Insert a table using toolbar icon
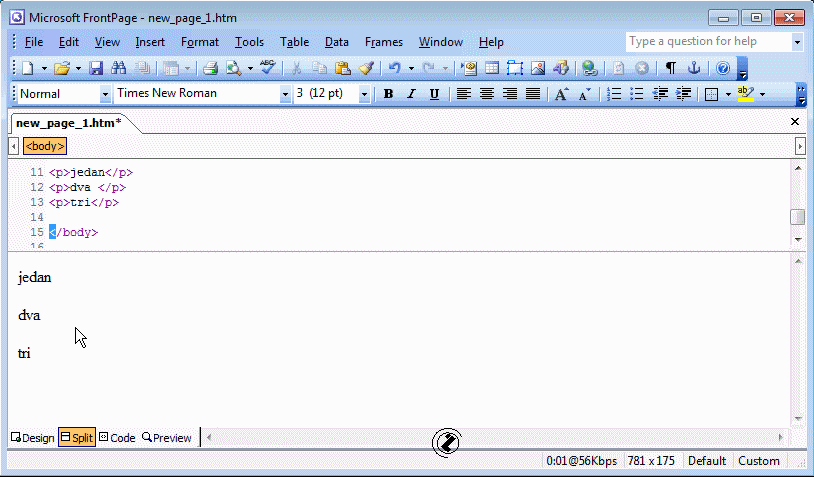814x477 pixels. tap(492, 68)
